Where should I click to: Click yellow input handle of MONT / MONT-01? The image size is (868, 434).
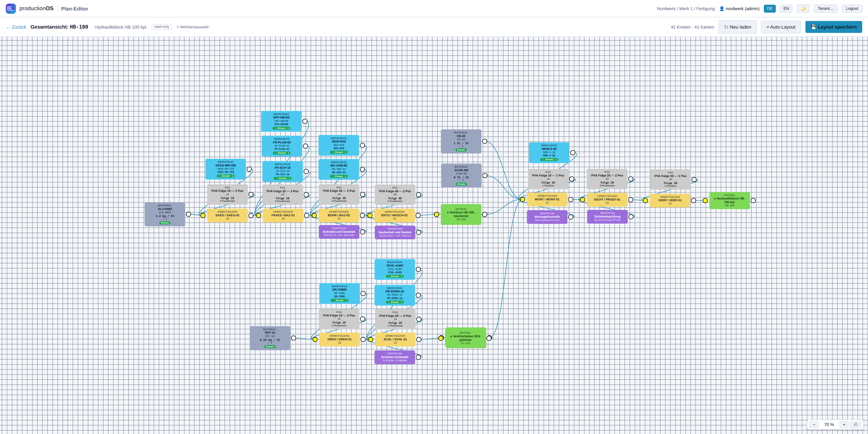(523, 199)
